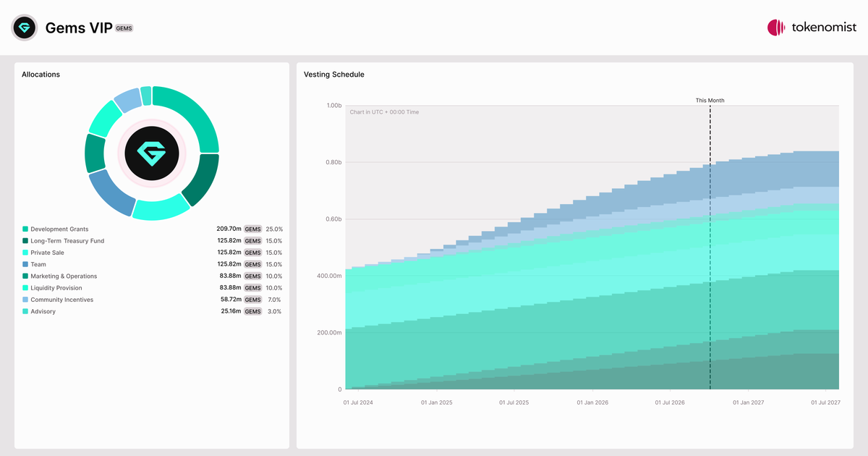Click the Community Incentives legend label
The height and width of the screenshot is (456, 868).
click(61, 300)
